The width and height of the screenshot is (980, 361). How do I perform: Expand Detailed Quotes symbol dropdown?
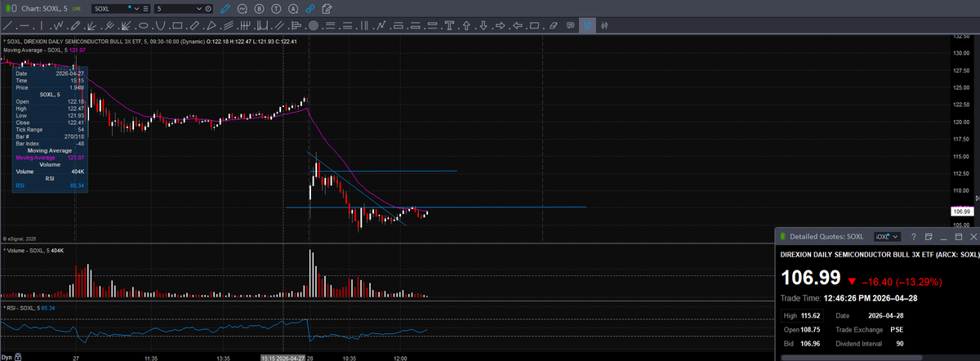895,237
